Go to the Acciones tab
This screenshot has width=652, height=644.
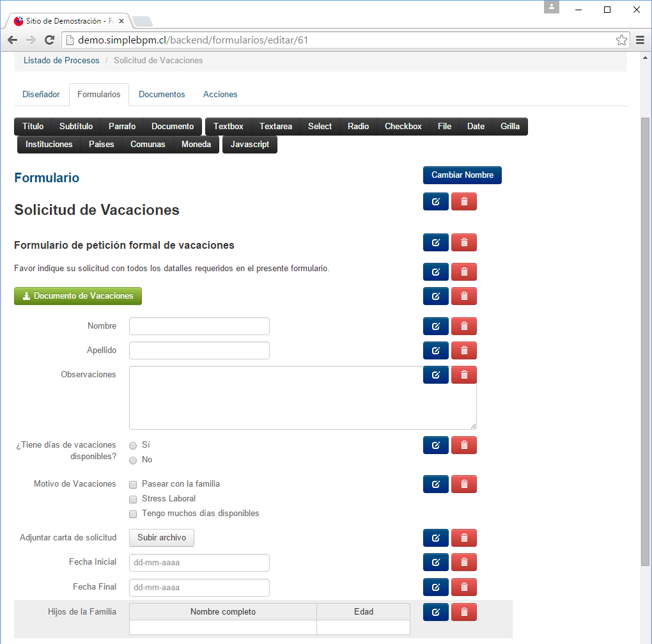[x=221, y=95]
